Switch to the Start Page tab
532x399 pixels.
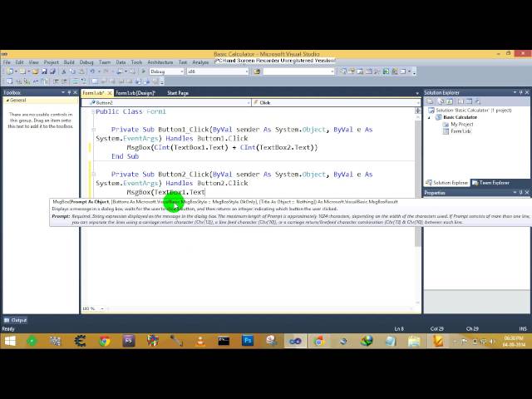point(178,93)
